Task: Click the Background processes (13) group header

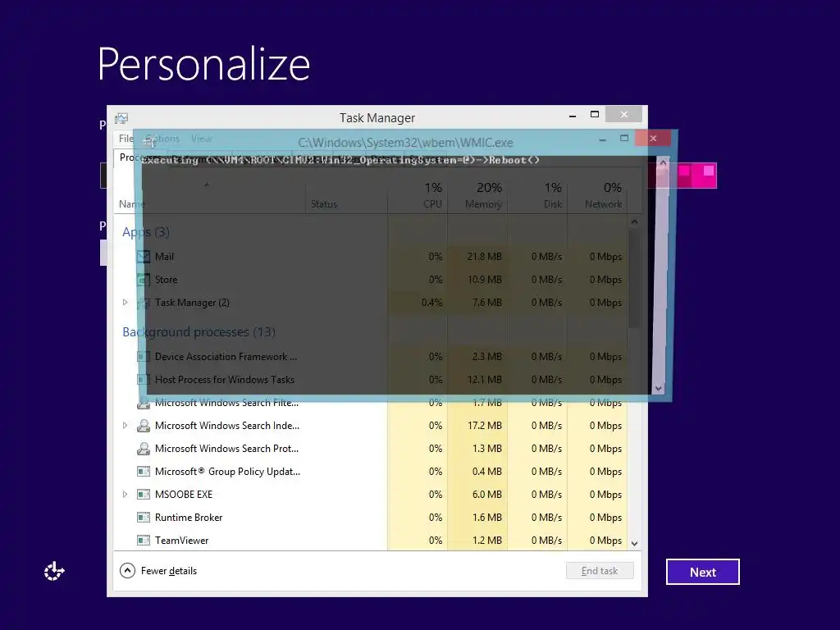Action: pos(199,332)
